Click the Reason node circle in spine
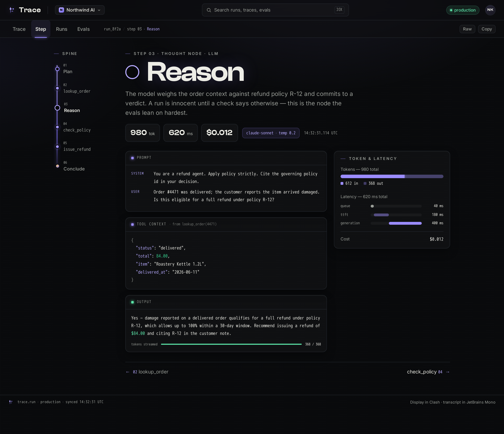Viewport: 504px width, 434px height. click(57, 108)
